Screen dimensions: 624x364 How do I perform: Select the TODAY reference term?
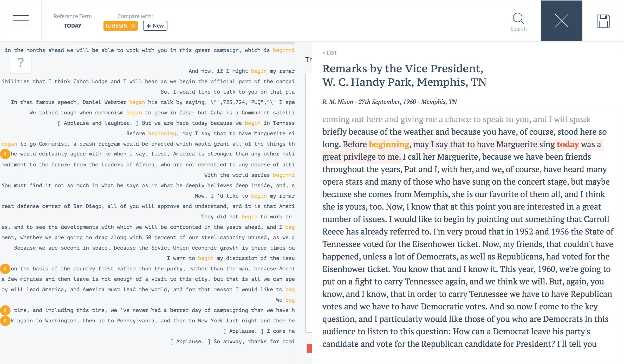(x=73, y=26)
